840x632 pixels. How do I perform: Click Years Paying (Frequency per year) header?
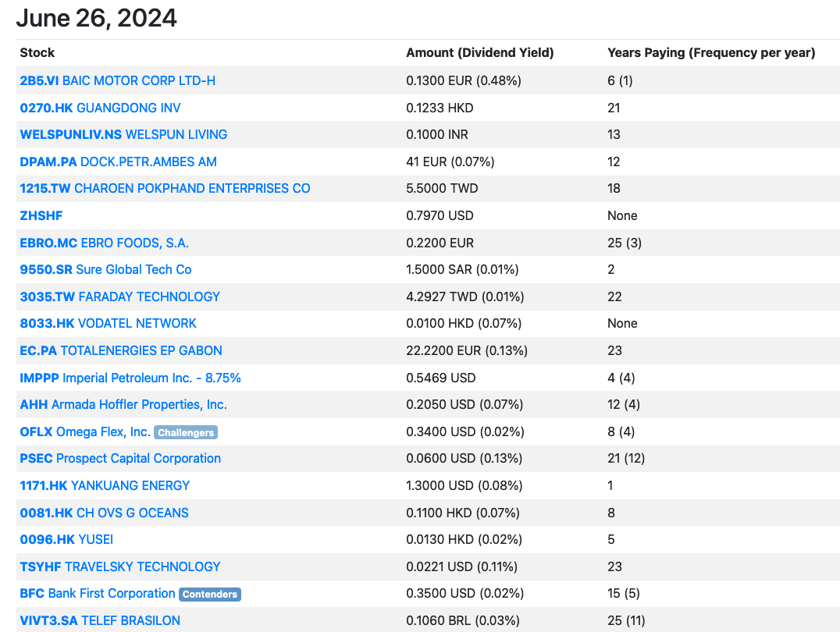(711, 52)
